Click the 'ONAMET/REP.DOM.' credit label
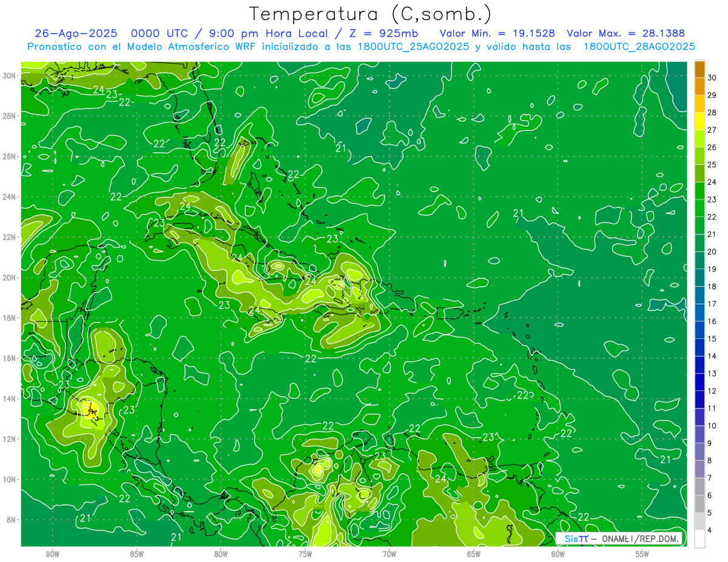This screenshot has height=562, width=728. click(x=641, y=538)
